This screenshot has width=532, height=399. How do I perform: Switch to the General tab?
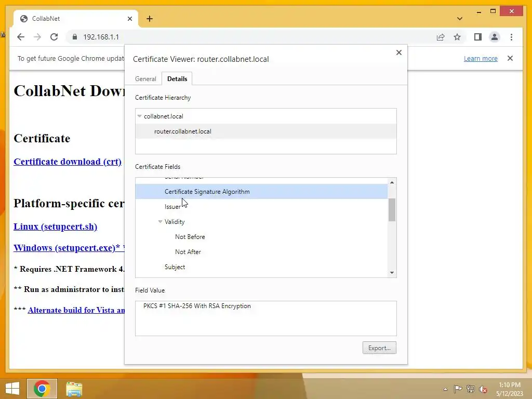pos(145,79)
